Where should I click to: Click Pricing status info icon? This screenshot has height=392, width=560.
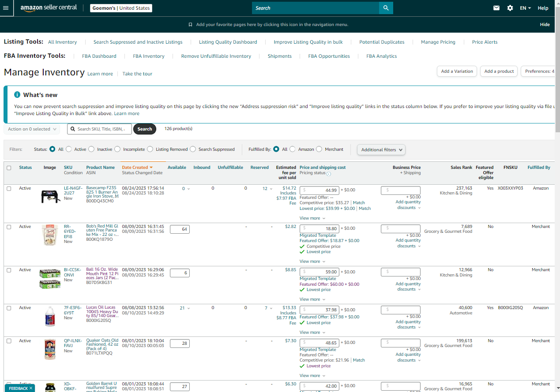tap(329, 173)
